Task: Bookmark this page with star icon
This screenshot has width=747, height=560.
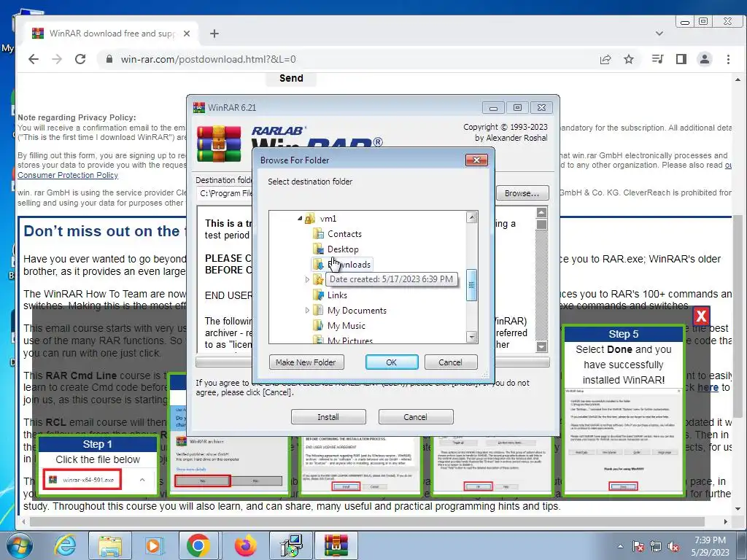Action: click(629, 59)
